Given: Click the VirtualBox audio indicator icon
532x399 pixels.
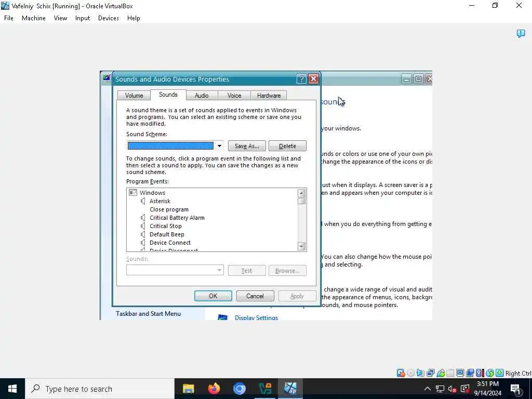Looking at the screenshot, I should pyautogui.click(x=420, y=373).
